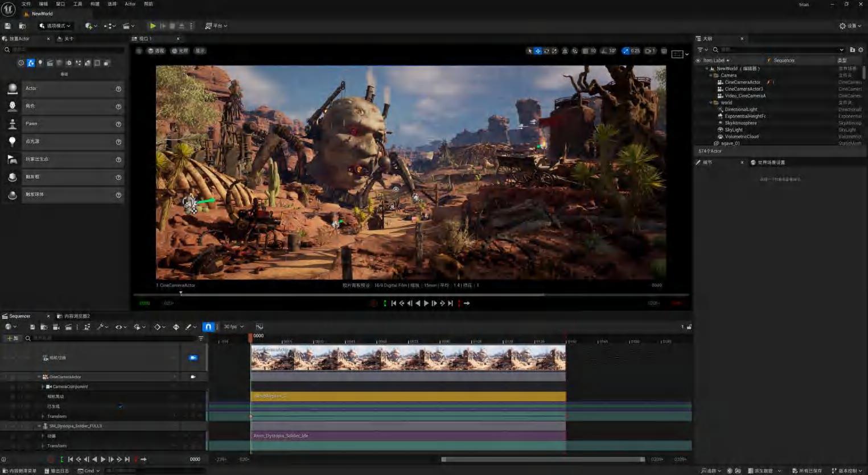The image size is (868, 475).
Task: Select VolumetricCloud in the outliner
Action: point(741,137)
